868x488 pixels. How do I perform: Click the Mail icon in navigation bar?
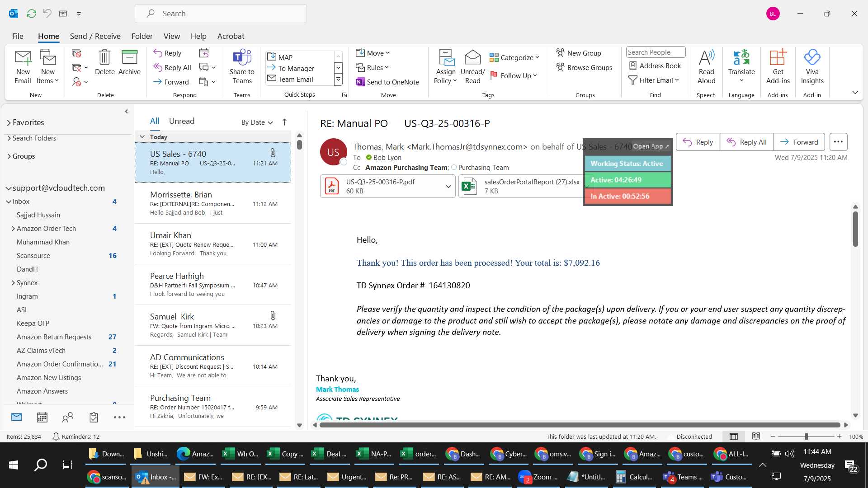coord(16,417)
